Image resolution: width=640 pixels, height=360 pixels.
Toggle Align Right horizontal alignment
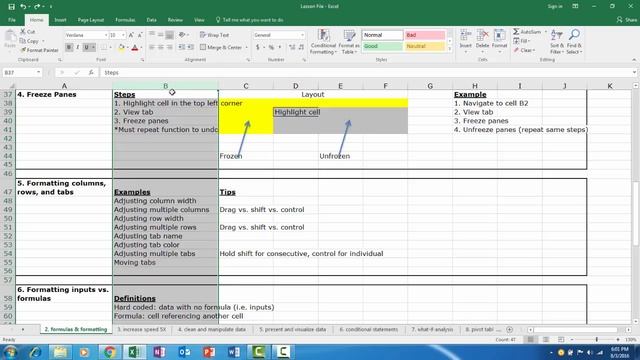[x=170, y=47]
